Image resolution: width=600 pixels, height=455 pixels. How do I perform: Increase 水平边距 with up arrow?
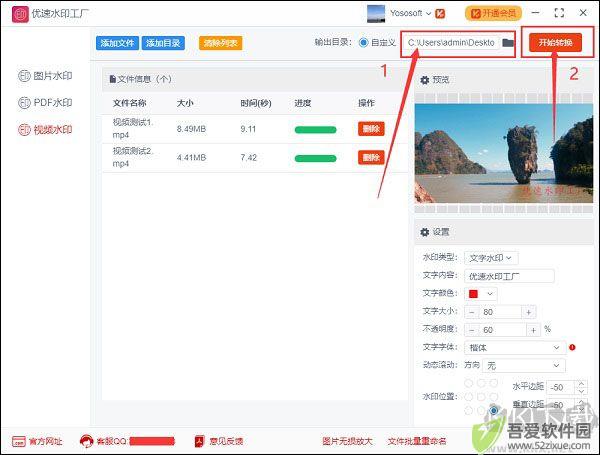click(582, 383)
